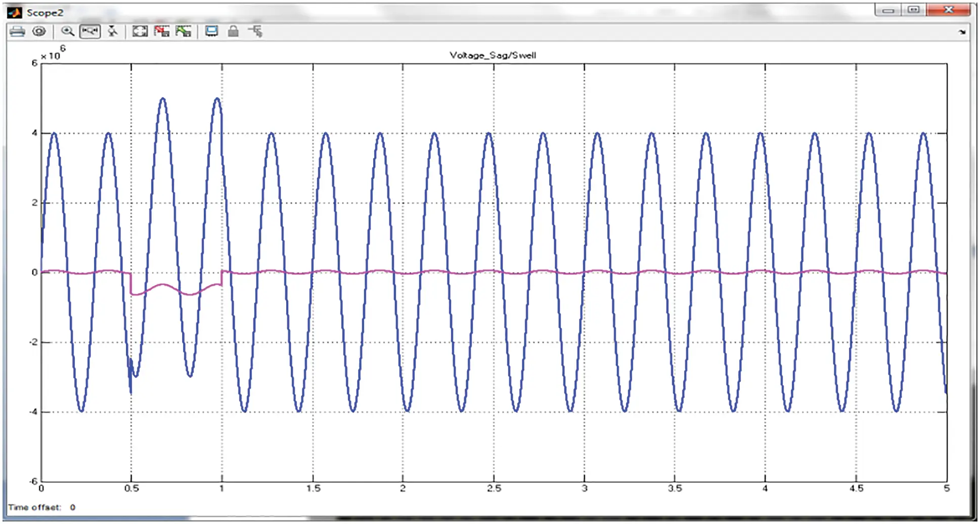Click the magenta dip segment after 0.5

coord(175,289)
